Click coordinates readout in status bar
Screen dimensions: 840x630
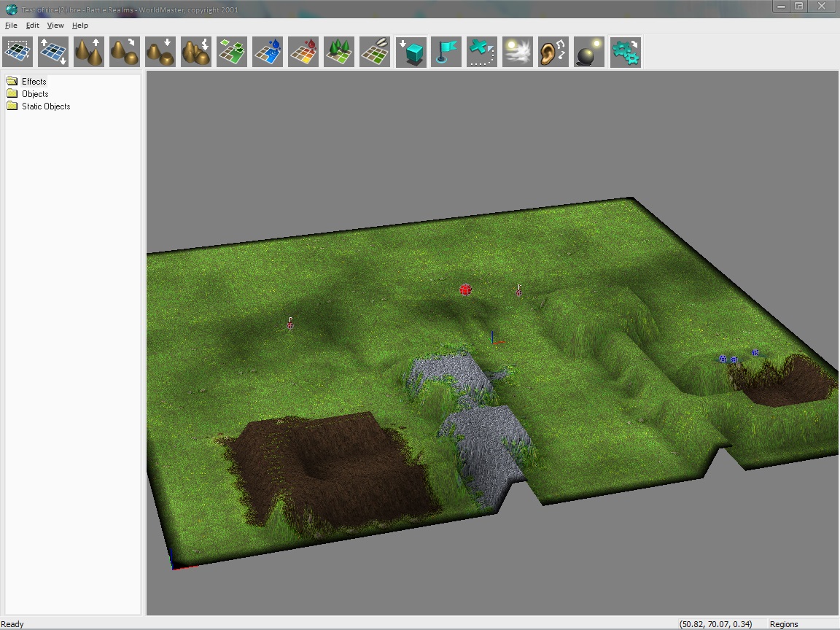point(716,624)
